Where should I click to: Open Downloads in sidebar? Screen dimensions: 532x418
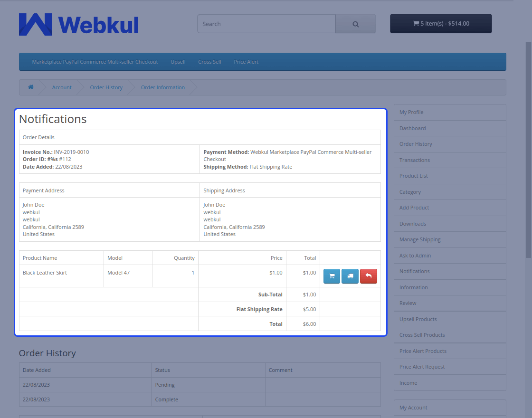click(450, 224)
